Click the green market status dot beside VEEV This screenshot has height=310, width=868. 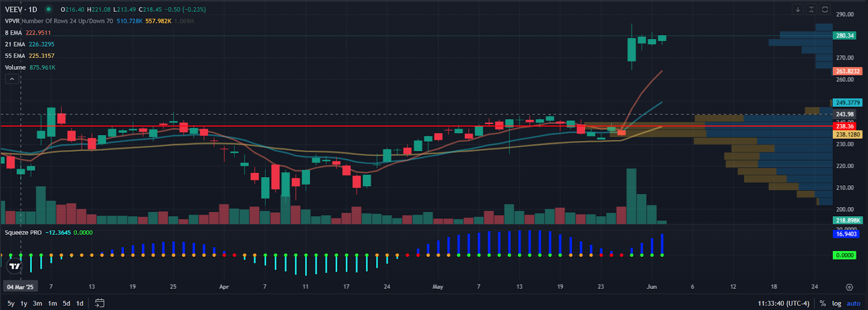pos(48,9)
